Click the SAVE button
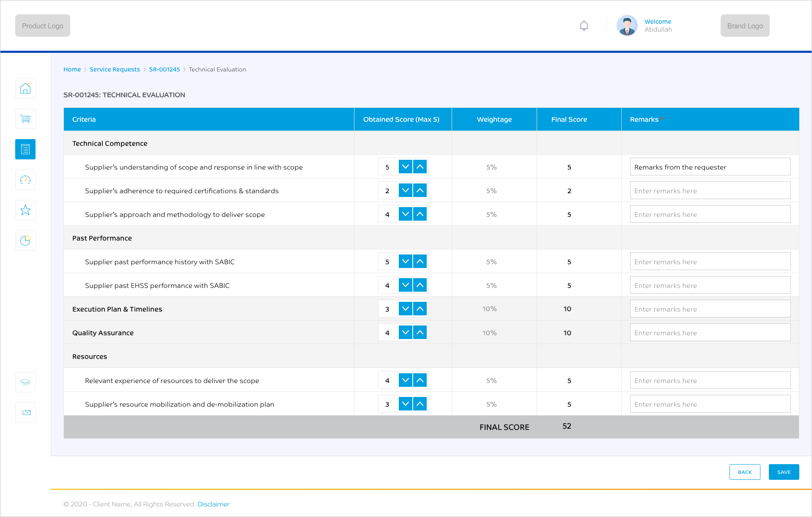 784,472
